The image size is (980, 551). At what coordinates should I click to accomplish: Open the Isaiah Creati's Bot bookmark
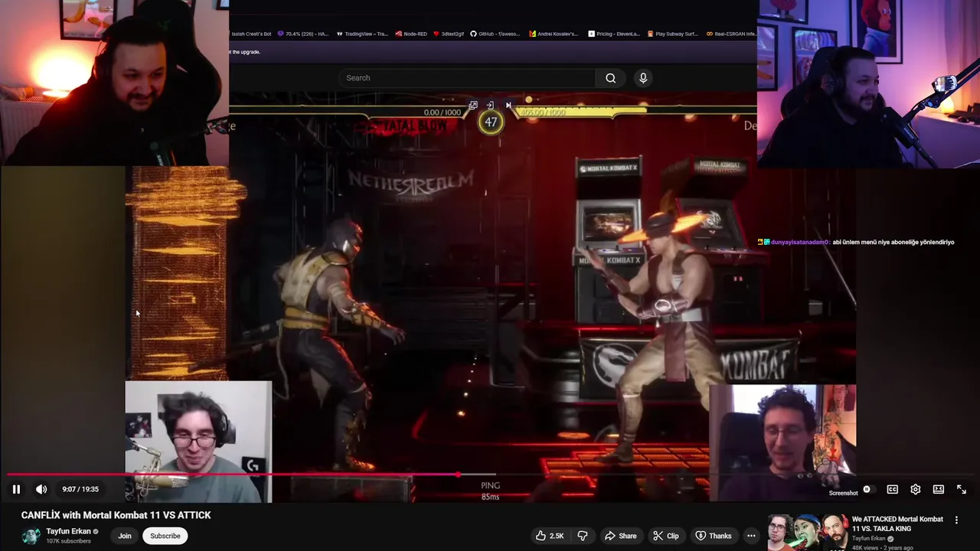(250, 34)
